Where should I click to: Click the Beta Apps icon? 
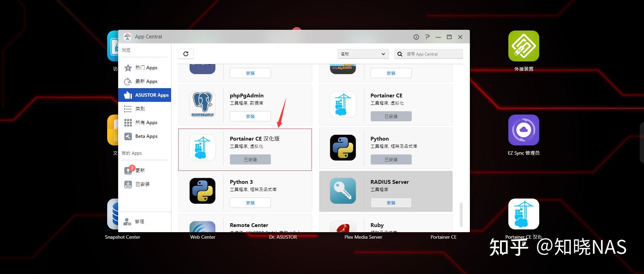128,136
